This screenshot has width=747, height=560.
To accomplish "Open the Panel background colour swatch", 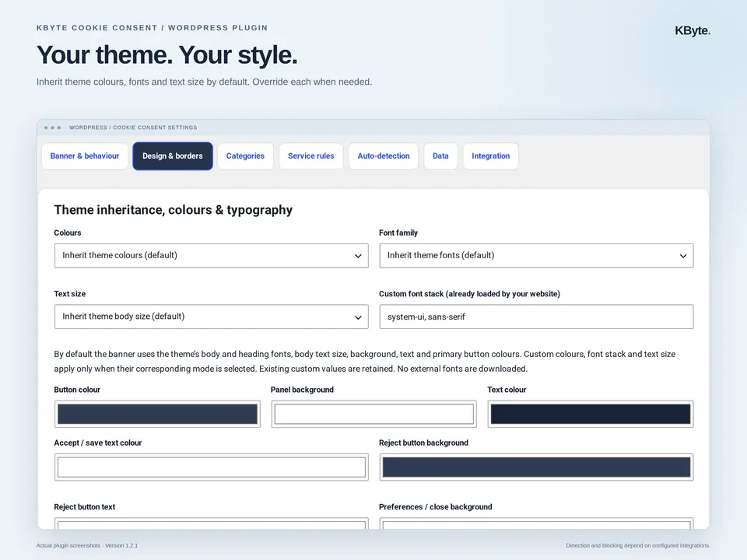I will (x=374, y=415).
